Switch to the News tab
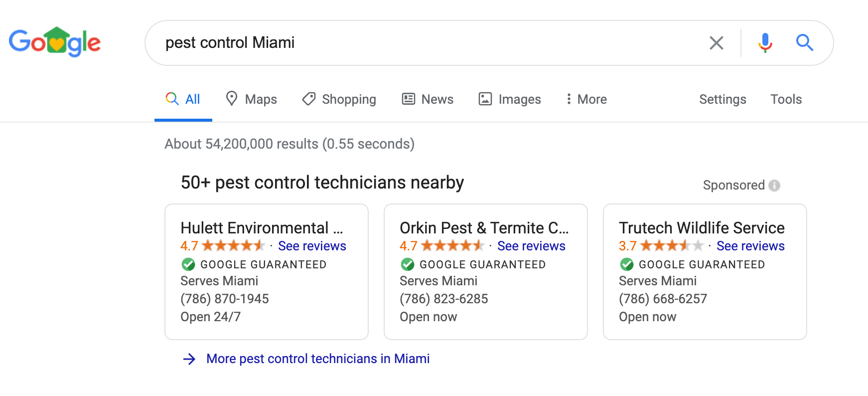The image size is (868, 396). click(428, 99)
